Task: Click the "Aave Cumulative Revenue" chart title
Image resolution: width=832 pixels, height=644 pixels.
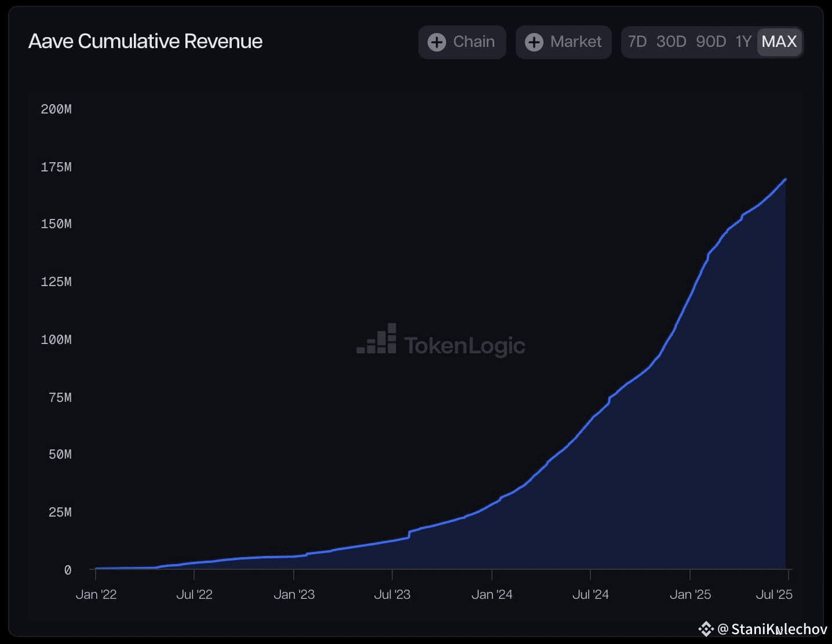Action: [x=145, y=41]
